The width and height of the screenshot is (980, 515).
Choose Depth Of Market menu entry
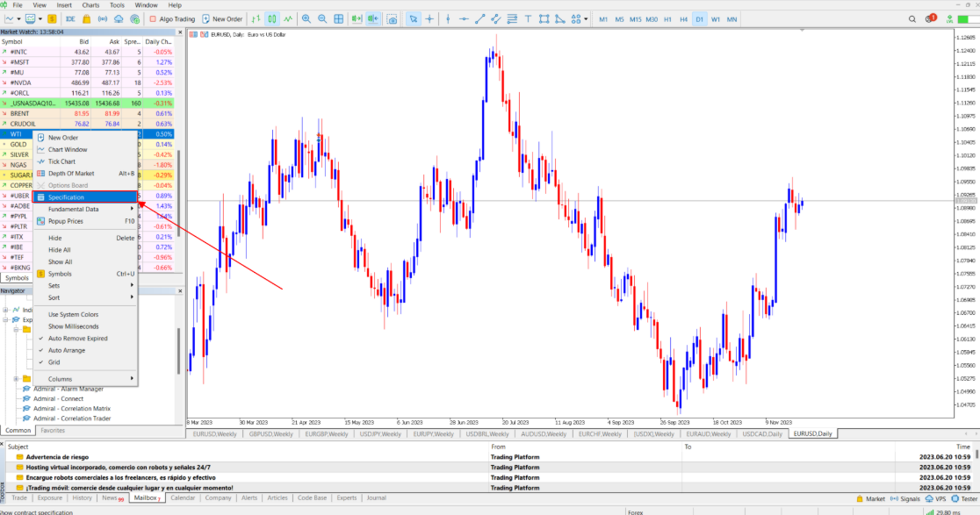[84, 174]
